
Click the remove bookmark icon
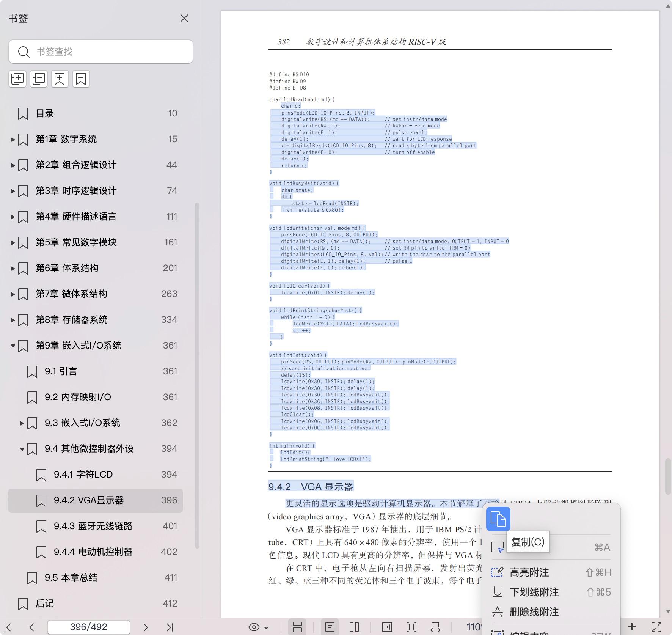81,79
